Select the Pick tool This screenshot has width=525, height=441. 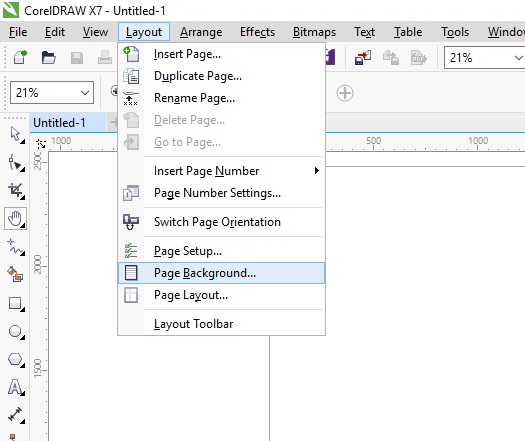click(x=16, y=135)
